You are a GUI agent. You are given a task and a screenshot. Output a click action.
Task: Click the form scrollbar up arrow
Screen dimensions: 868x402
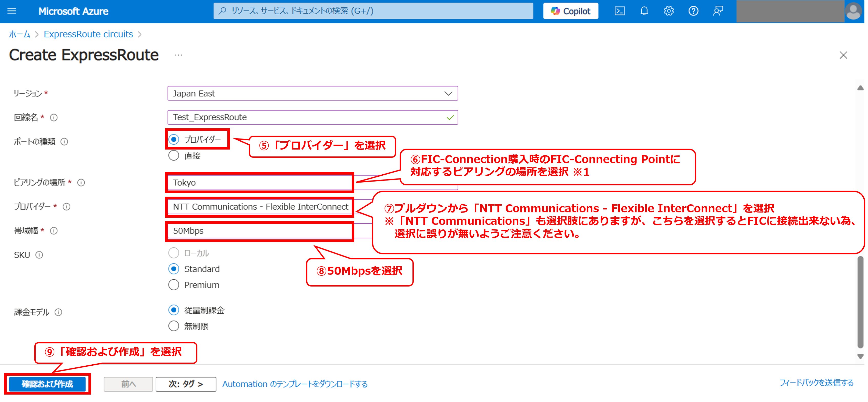click(x=860, y=88)
